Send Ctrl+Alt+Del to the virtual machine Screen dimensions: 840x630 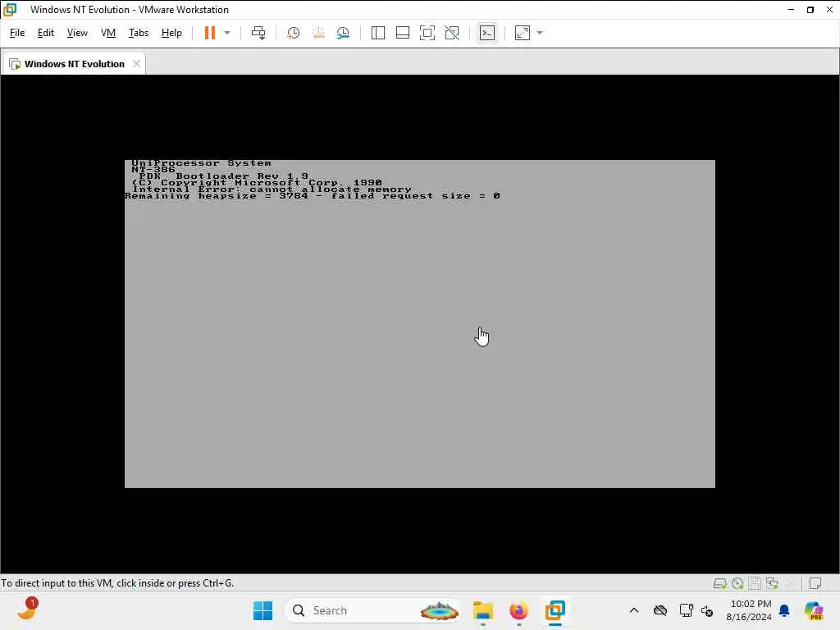pyautogui.click(x=258, y=33)
